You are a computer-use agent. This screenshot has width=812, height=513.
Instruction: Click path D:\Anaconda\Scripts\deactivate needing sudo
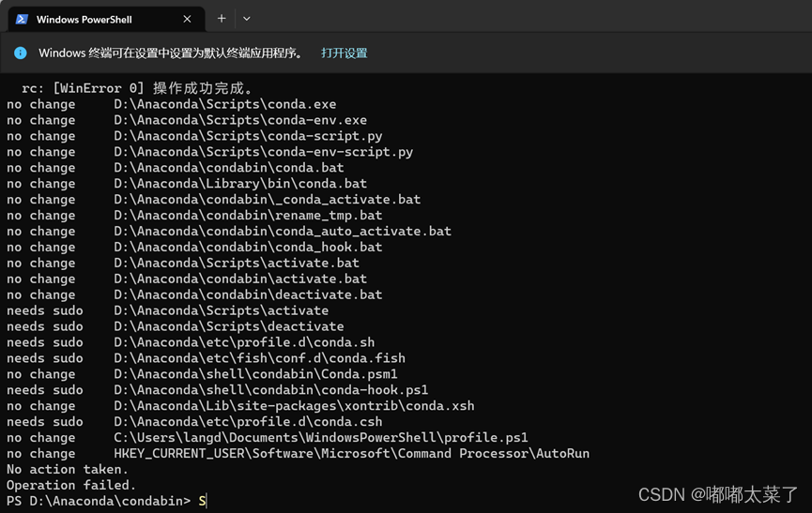click(x=229, y=326)
